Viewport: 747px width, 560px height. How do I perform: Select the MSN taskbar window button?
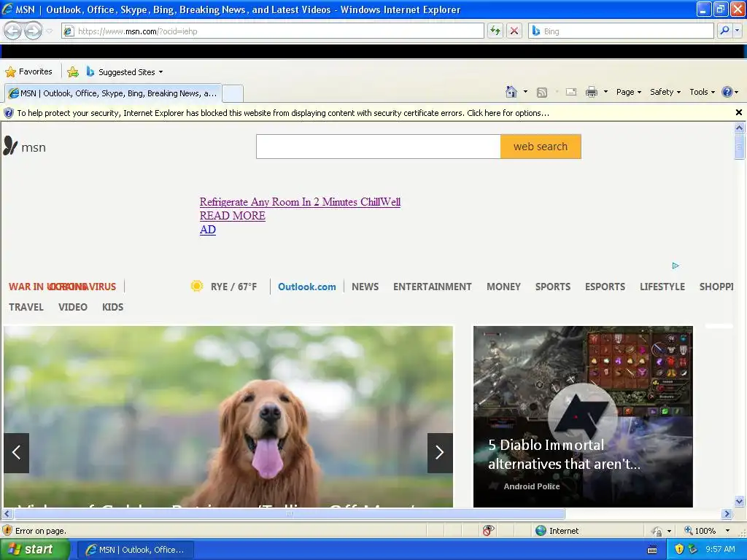click(135, 550)
